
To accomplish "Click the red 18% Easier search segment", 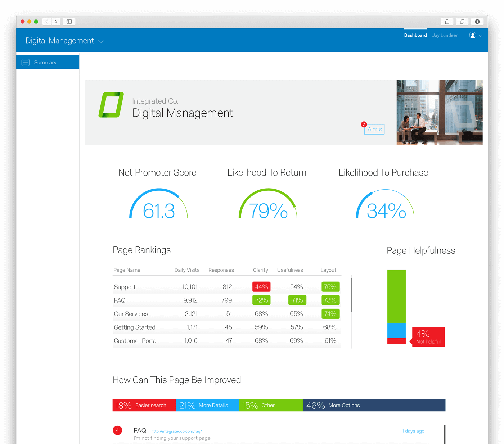I will click(144, 405).
